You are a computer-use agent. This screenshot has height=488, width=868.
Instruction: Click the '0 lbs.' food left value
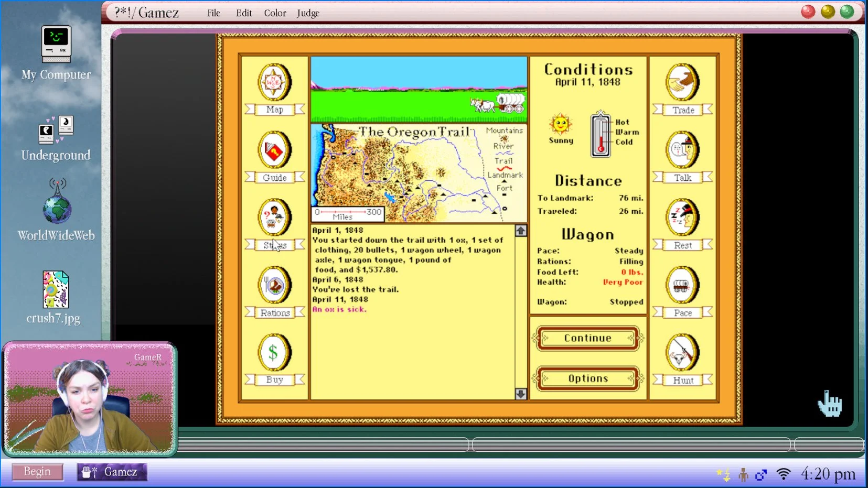(632, 272)
